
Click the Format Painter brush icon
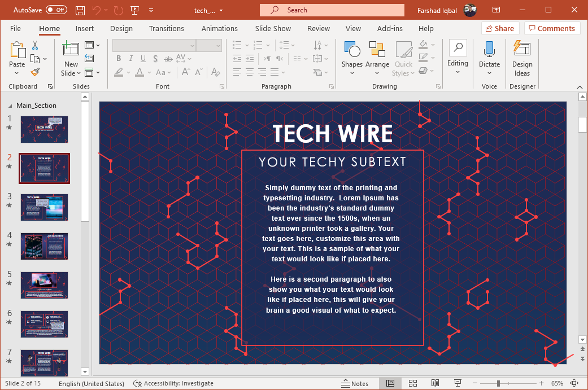click(x=35, y=72)
